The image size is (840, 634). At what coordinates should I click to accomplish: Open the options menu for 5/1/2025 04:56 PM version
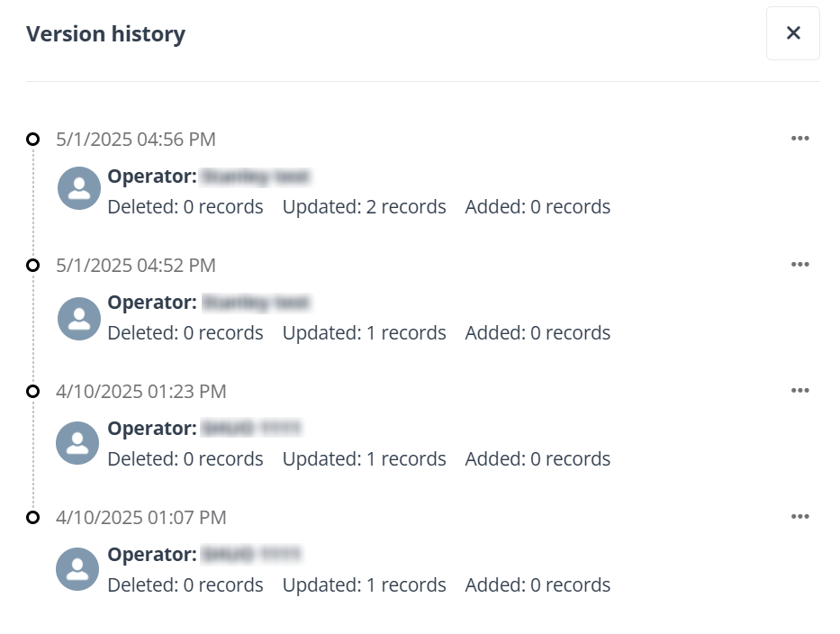pos(800,138)
